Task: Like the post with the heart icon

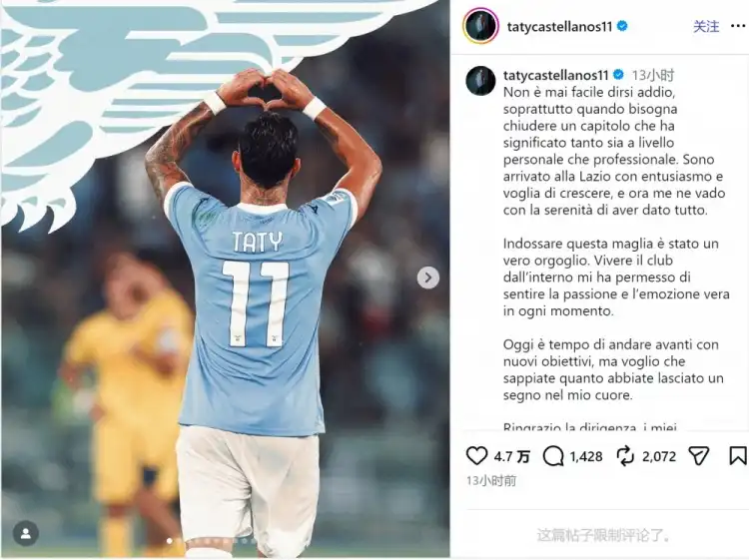Action: 476,456
